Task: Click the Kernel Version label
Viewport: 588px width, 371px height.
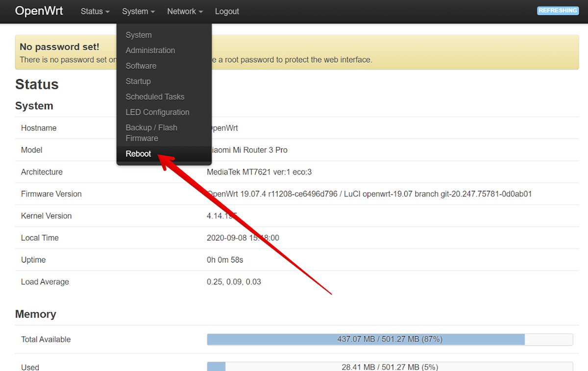Action: click(46, 216)
